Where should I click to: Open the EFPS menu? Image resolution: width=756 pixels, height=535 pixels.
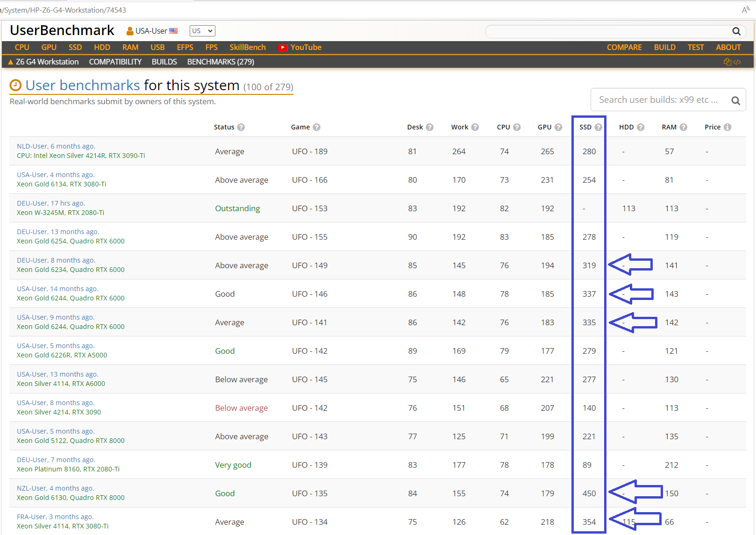(185, 47)
